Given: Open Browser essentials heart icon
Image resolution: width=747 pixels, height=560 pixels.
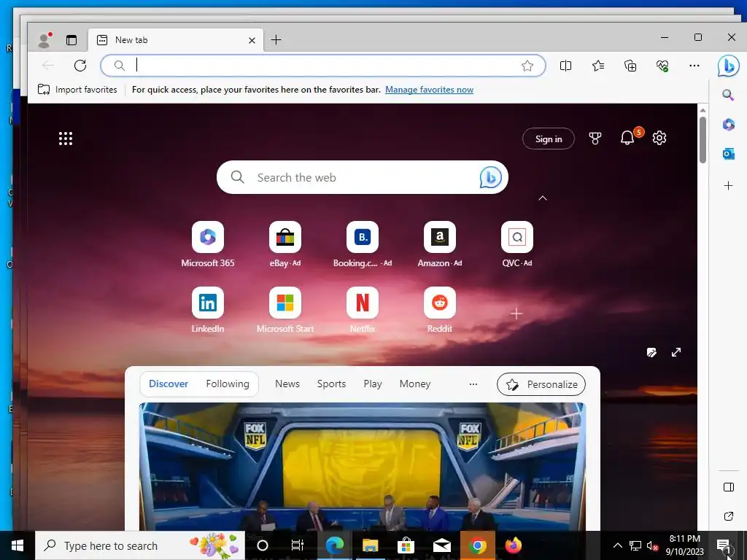Looking at the screenshot, I should tap(662, 66).
